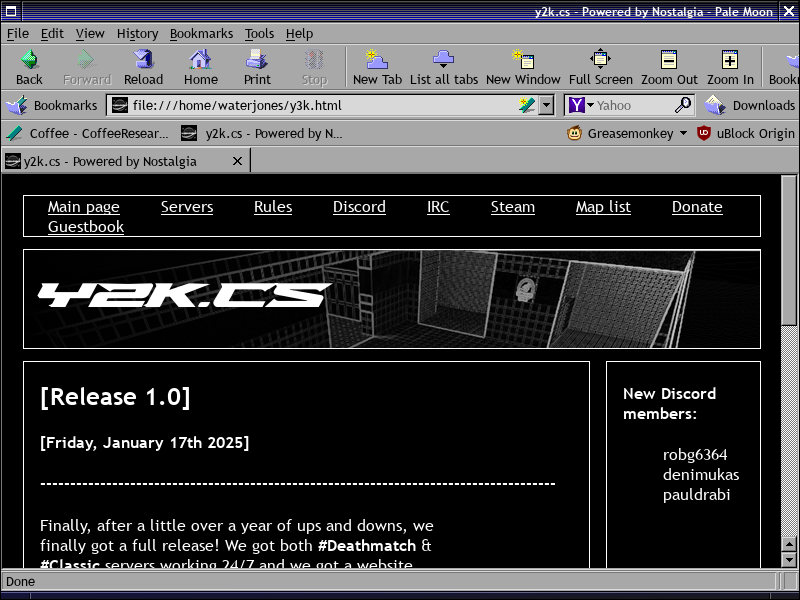Expand the Greasemonkey dropdown arrow

(683, 133)
